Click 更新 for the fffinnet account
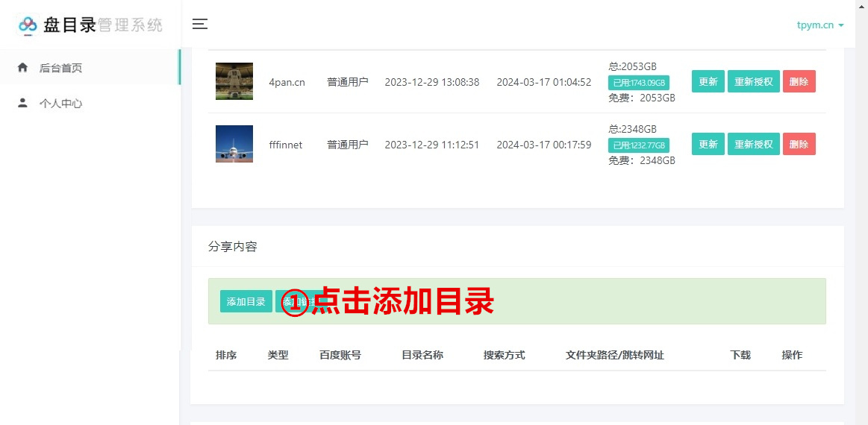Screen dimensions: 868x425 pyautogui.click(x=708, y=144)
